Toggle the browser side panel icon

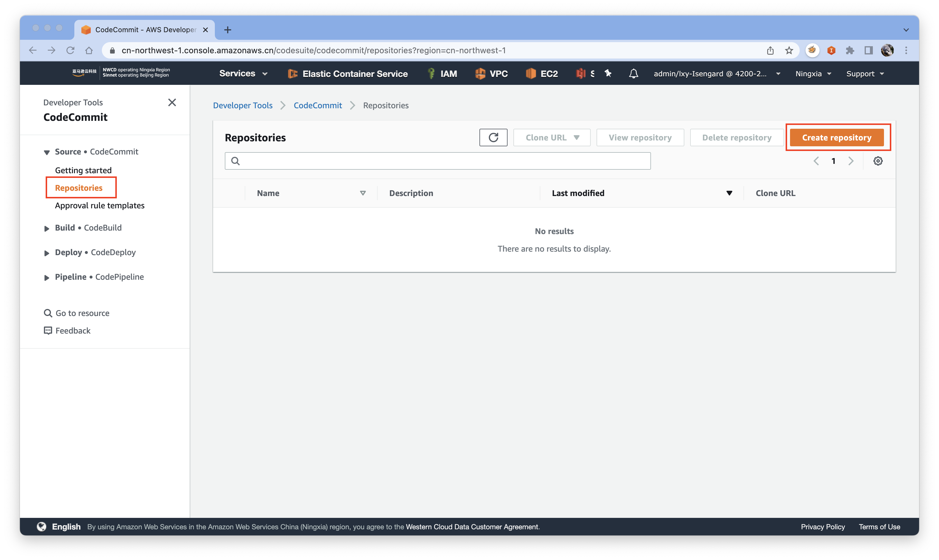[868, 50]
